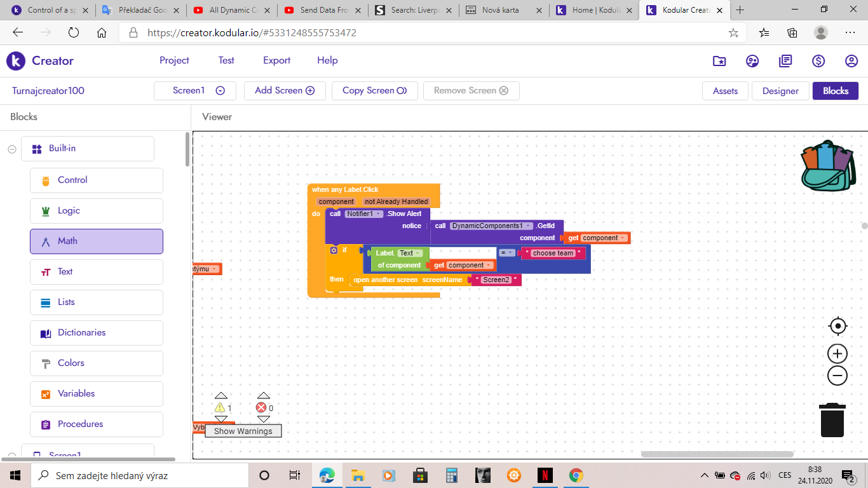Open the Project menu
This screenshot has width=868, height=488.
point(174,60)
